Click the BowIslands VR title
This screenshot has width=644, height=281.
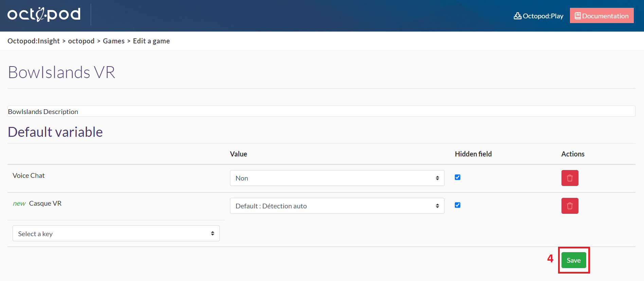point(61,72)
